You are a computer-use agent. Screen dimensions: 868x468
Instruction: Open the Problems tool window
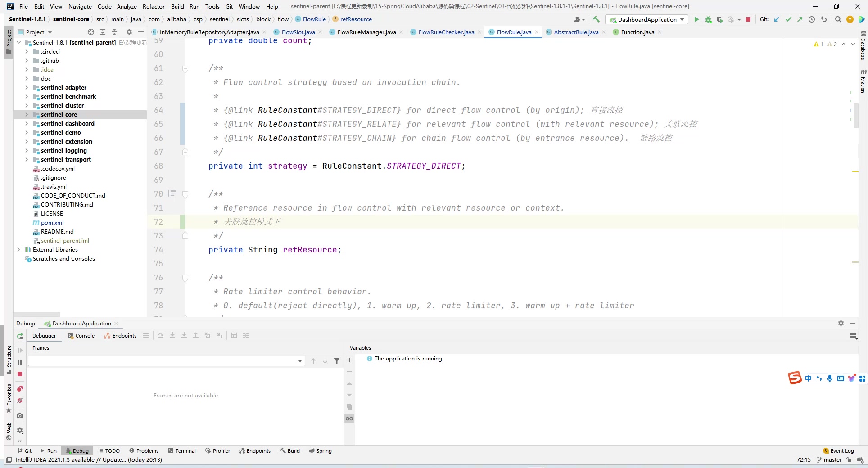pos(144,450)
